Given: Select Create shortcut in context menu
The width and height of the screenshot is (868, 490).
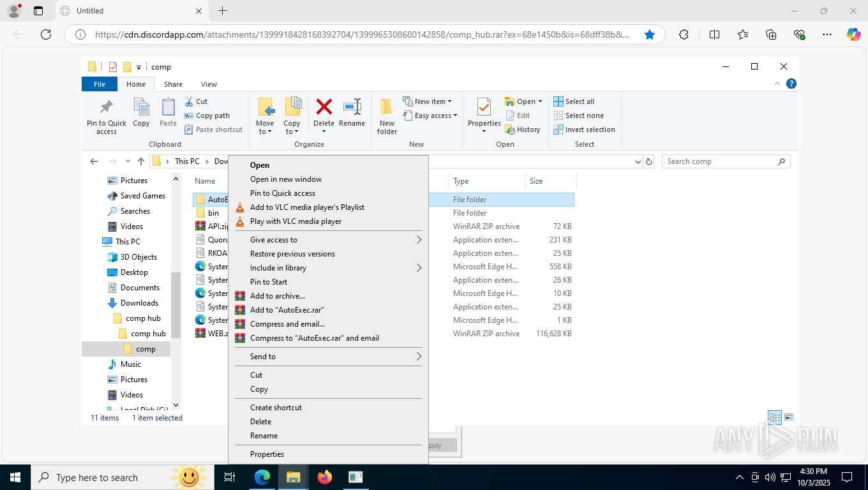Looking at the screenshot, I should click(328, 408).
